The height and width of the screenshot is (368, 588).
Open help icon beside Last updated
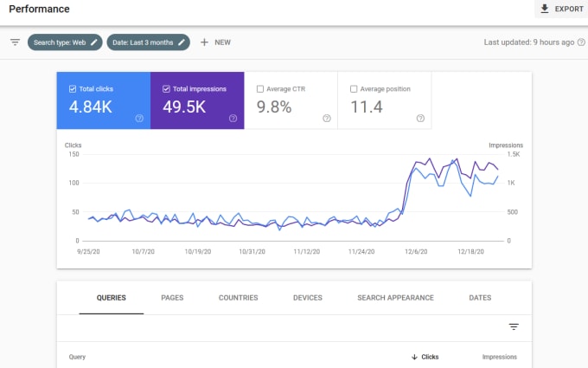[581, 42]
